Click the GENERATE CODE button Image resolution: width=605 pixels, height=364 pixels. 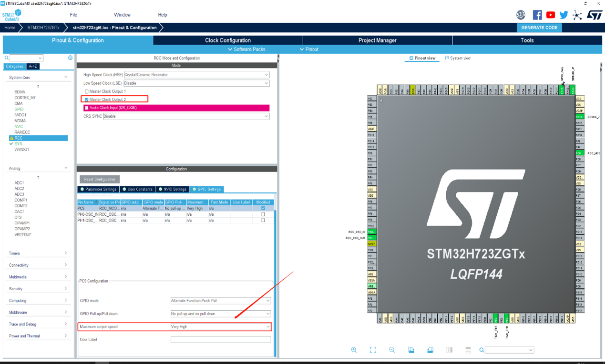click(x=539, y=28)
